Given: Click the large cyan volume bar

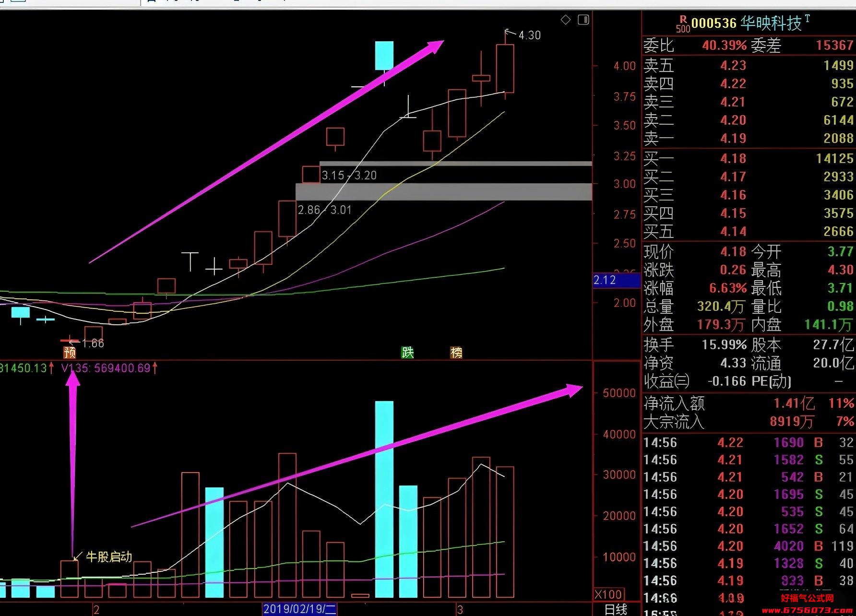Looking at the screenshot, I should click(x=384, y=499).
